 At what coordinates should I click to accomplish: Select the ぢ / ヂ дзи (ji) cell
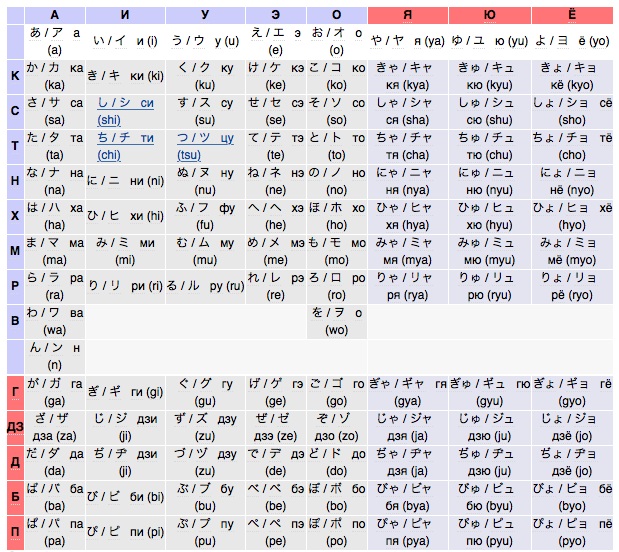coord(125,462)
